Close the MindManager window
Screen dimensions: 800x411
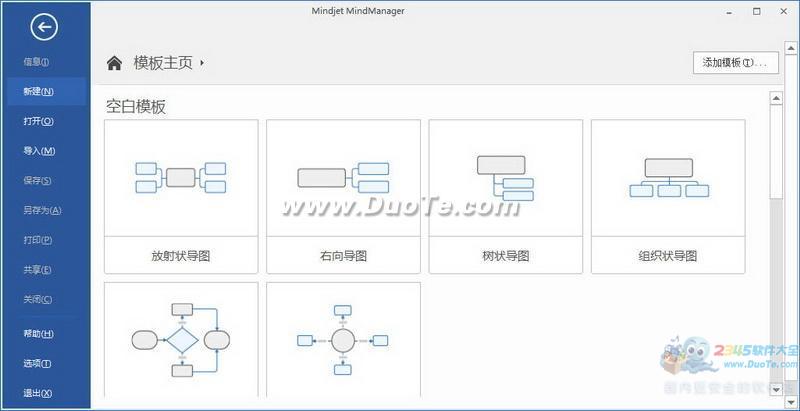(x=784, y=11)
